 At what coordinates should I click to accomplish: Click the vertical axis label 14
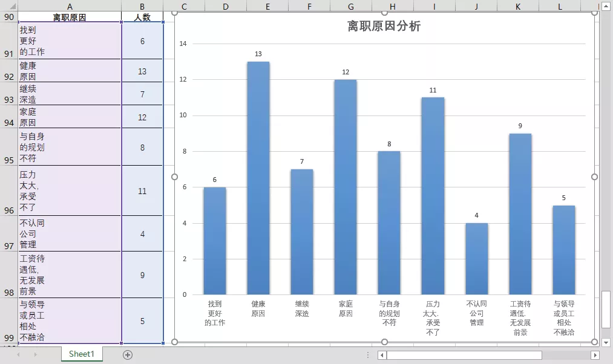(x=183, y=44)
